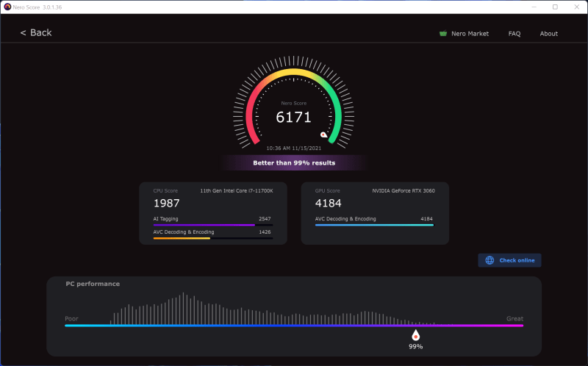
Task: Click the Nero Score app icon in title bar
Action: coord(7,7)
